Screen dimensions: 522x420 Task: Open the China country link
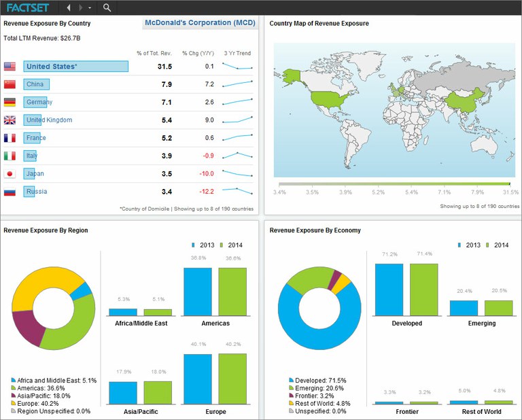coord(35,84)
